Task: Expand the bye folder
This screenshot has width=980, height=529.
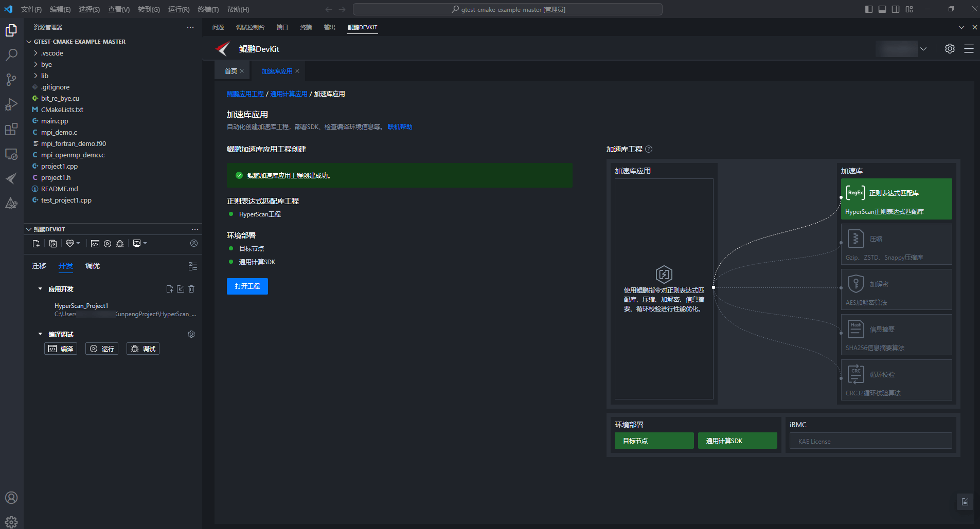Action: click(x=36, y=64)
